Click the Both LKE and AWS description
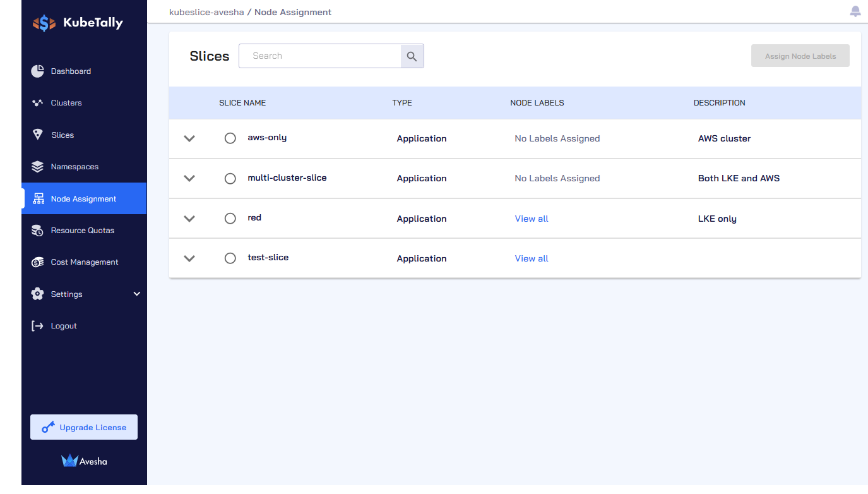This screenshot has width=868, height=494. pyautogui.click(x=739, y=178)
